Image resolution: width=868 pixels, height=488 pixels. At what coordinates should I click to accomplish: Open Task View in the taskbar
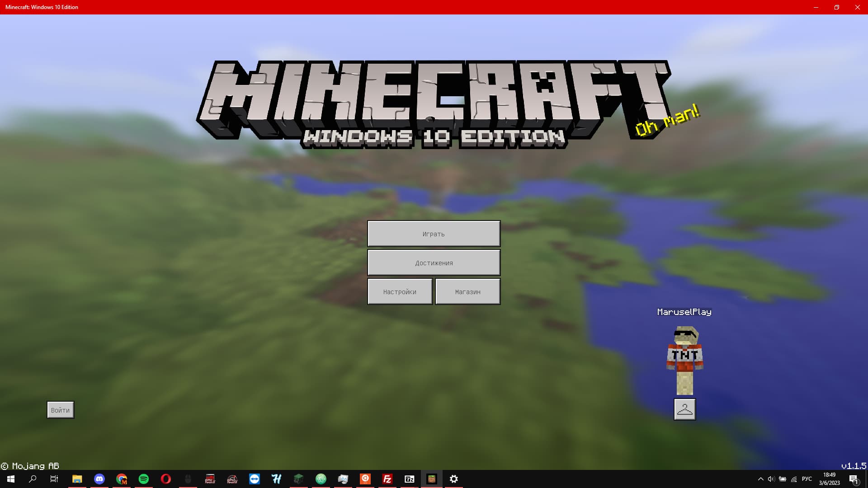(54, 479)
